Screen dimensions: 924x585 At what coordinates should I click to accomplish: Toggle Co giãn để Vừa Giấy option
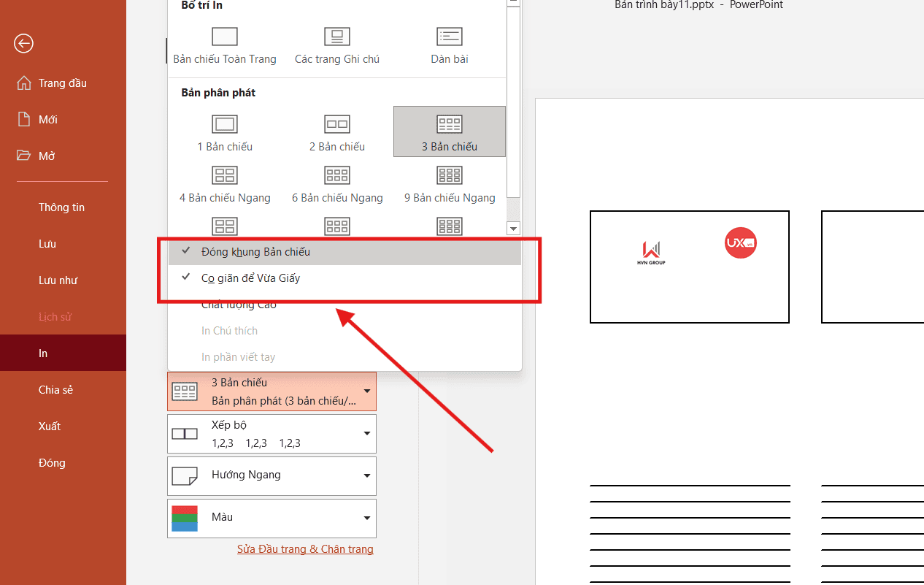click(x=250, y=278)
